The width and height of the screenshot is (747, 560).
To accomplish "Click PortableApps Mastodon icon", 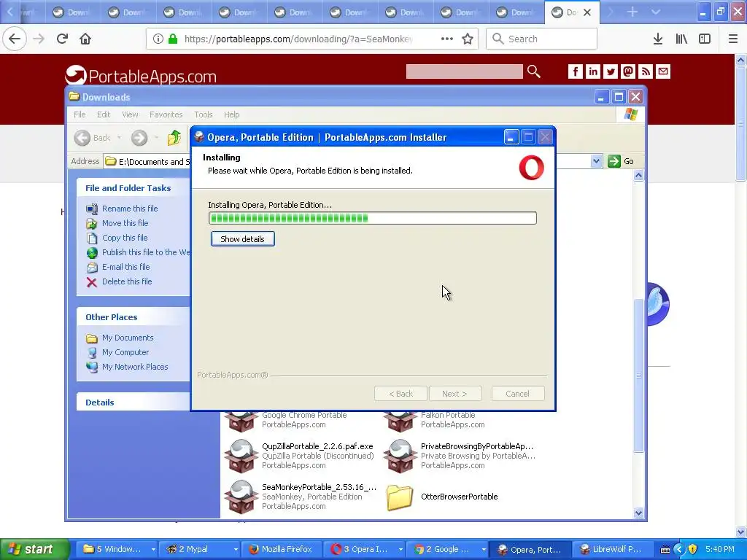I will 628,71.
